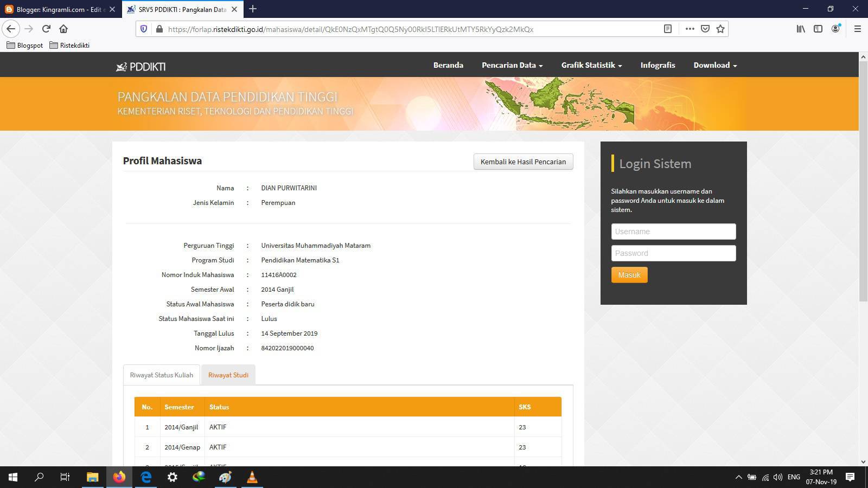
Task: Click the name DIAN PURWITARINI
Action: (x=289, y=188)
